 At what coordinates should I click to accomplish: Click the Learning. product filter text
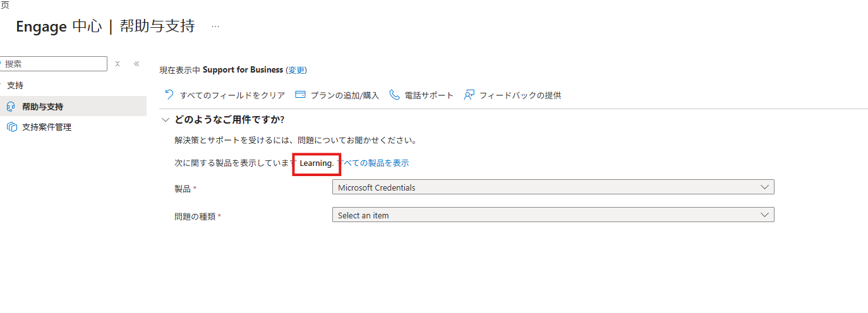pyautogui.click(x=316, y=163)
